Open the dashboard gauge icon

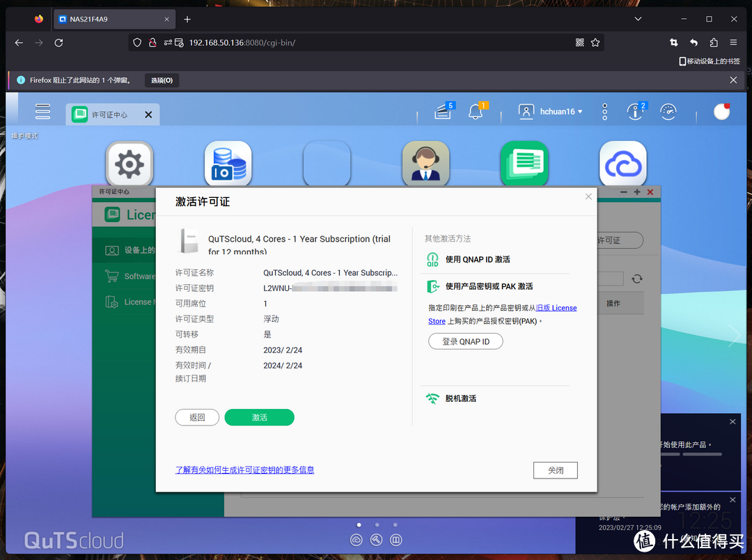(668, 112)
